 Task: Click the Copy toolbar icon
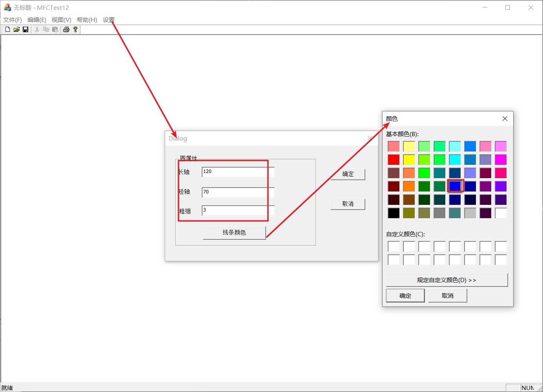(x=46, y=29)
